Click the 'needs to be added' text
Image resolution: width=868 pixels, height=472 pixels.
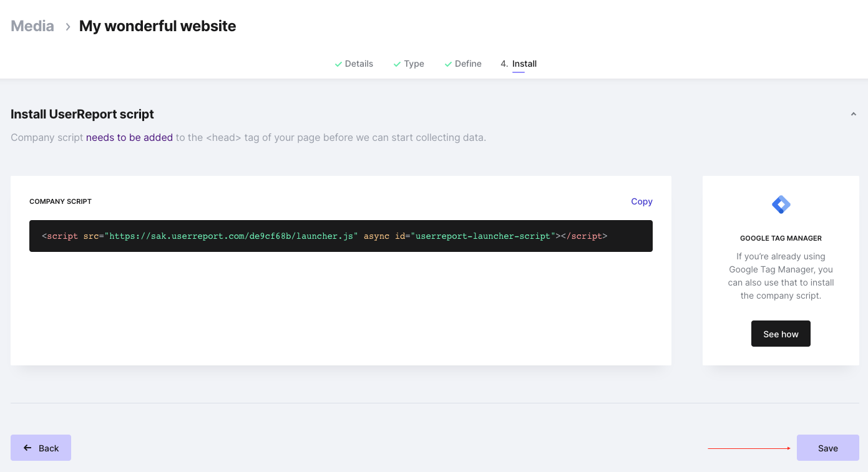click(129, 137)
